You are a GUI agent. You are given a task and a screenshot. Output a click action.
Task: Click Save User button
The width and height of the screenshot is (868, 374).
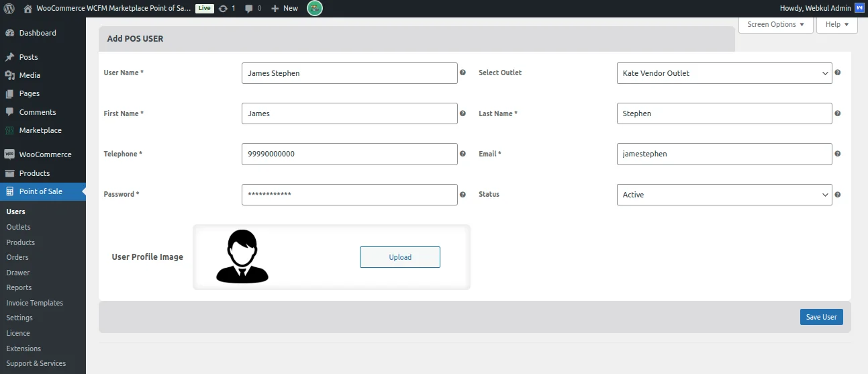click(821, 317)
